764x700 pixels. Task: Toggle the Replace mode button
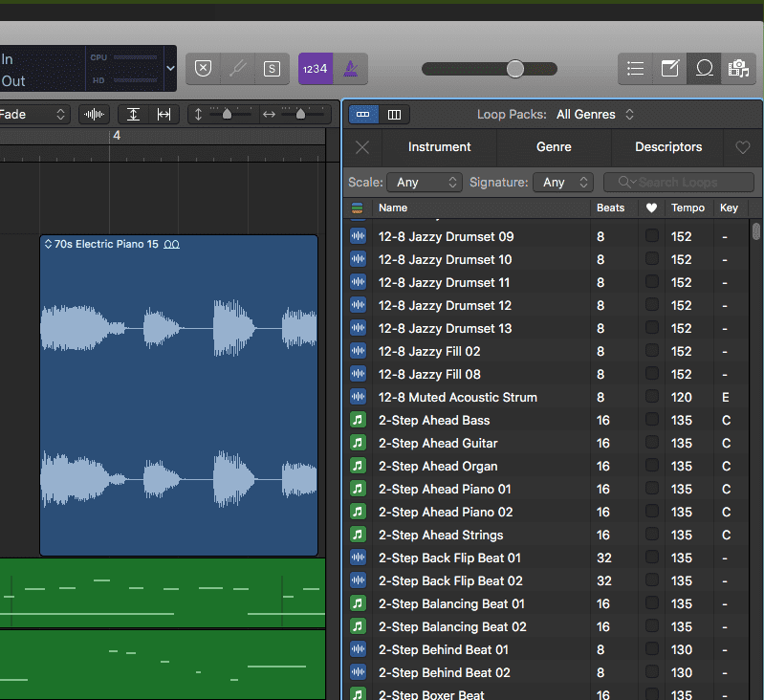[x=203, y=69]
